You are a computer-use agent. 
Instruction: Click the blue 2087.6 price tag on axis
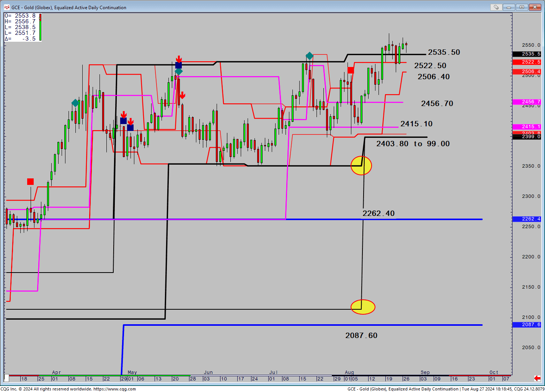click(x=527, y=325)
